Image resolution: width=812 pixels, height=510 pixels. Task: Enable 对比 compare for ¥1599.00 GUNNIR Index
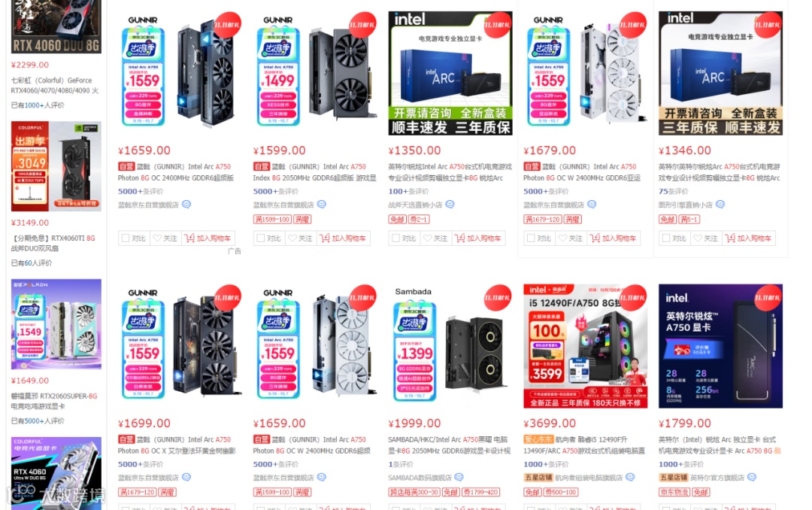[260, 238]
